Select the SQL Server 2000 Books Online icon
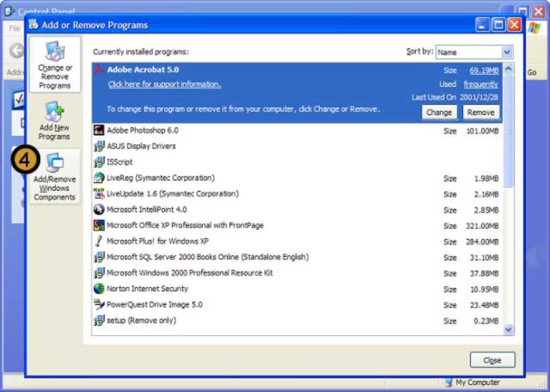This screenshot has width=550, height=392. tap(99, 257)
